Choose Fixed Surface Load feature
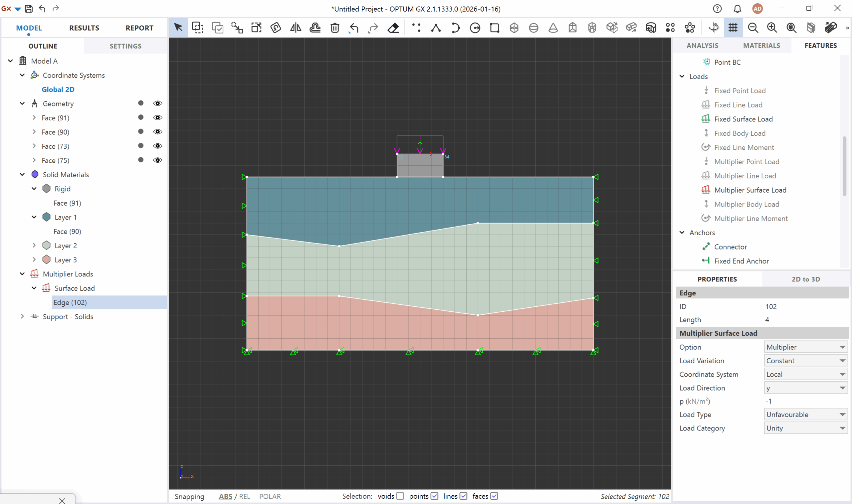 [x=743, y=119]
